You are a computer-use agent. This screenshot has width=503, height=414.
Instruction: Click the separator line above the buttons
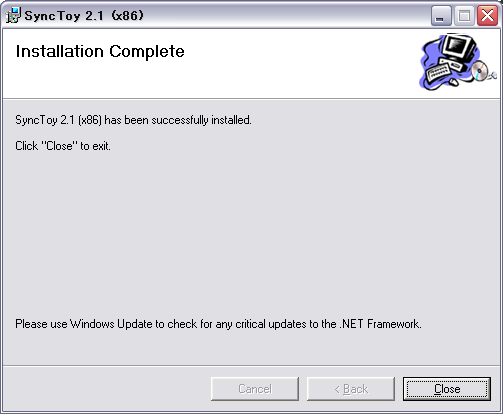click(x=251, y=366)
